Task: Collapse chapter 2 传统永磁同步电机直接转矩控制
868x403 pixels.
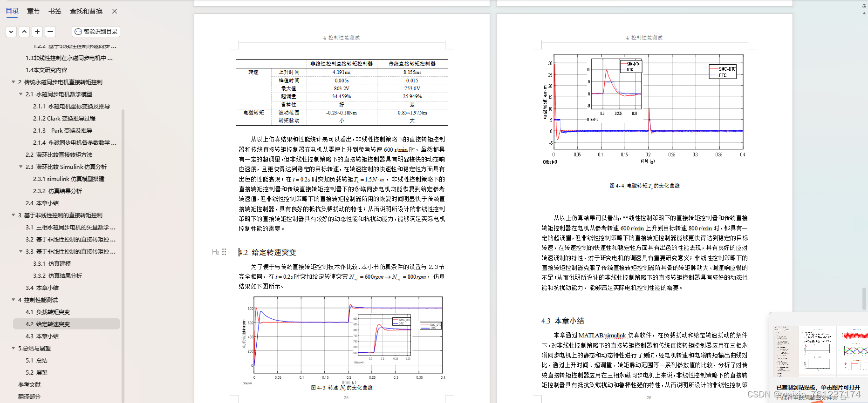Action: [x=14, y=82]
